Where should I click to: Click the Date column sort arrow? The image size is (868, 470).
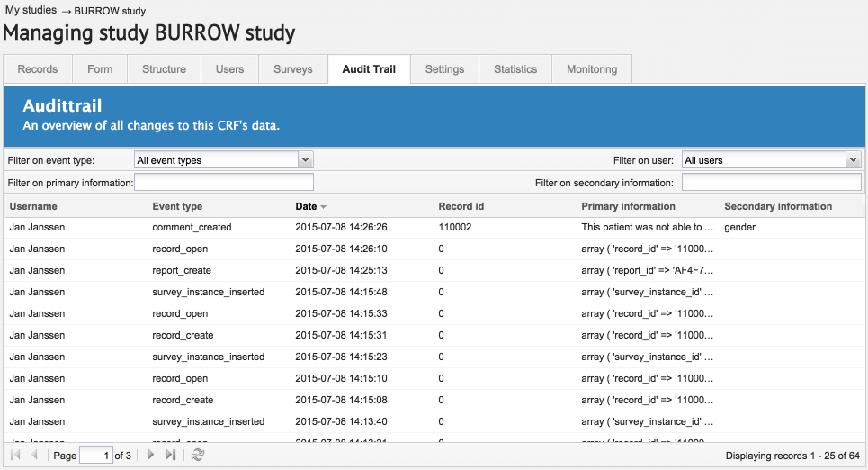[323, 207]
